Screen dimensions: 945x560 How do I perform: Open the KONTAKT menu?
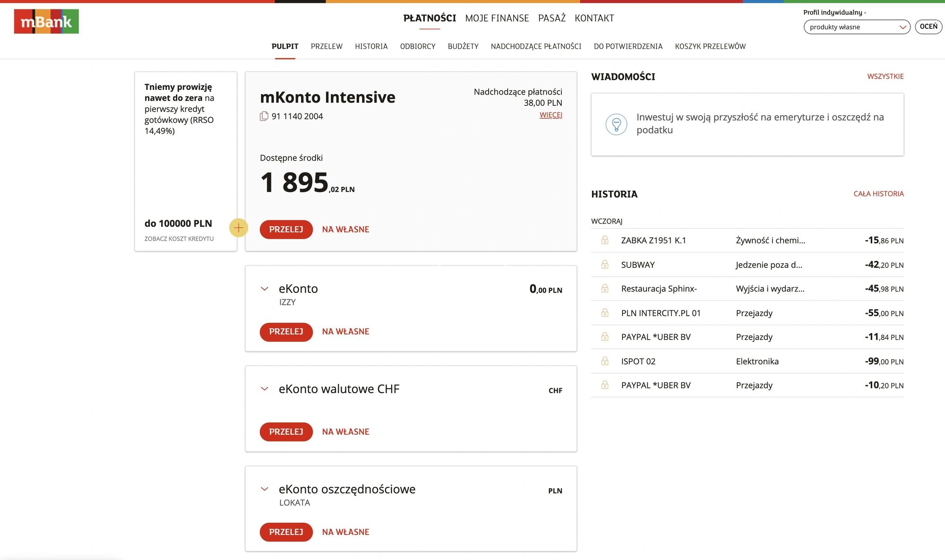pos(594,18)
